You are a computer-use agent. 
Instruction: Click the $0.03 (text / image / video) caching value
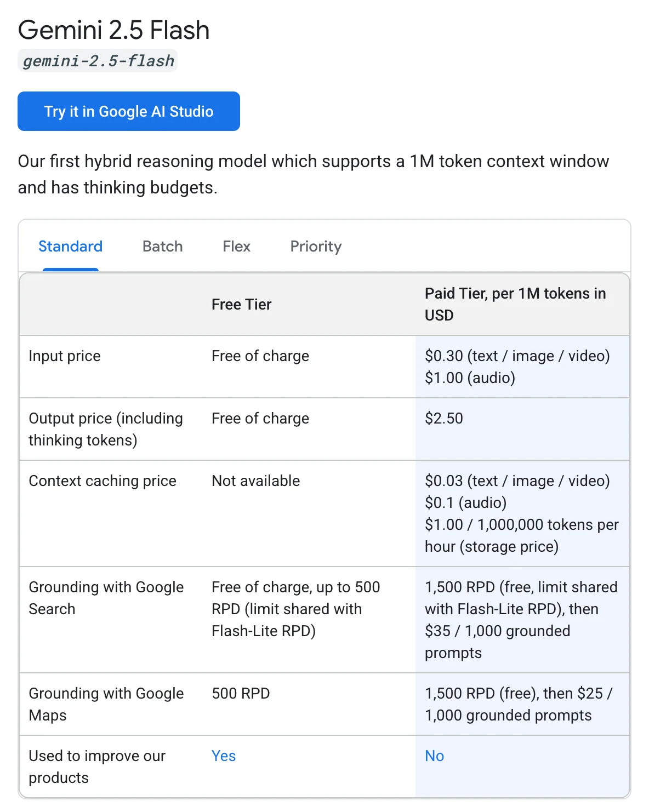517,481
